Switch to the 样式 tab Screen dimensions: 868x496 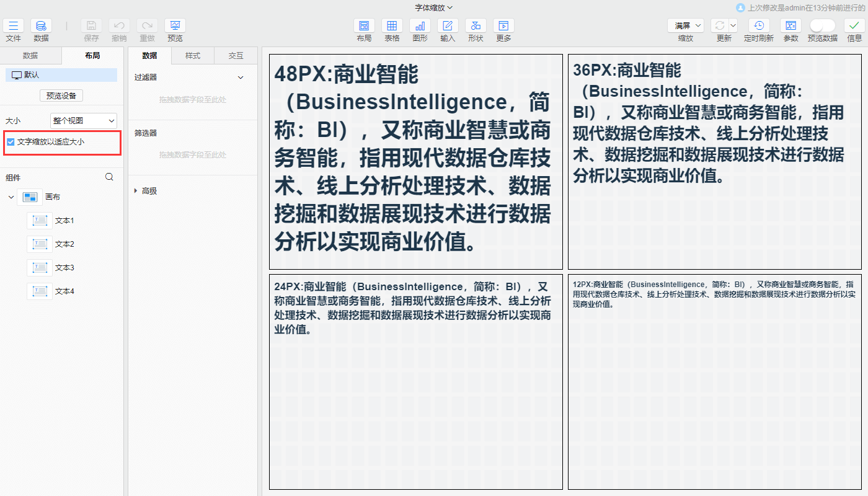coord(193,56)
